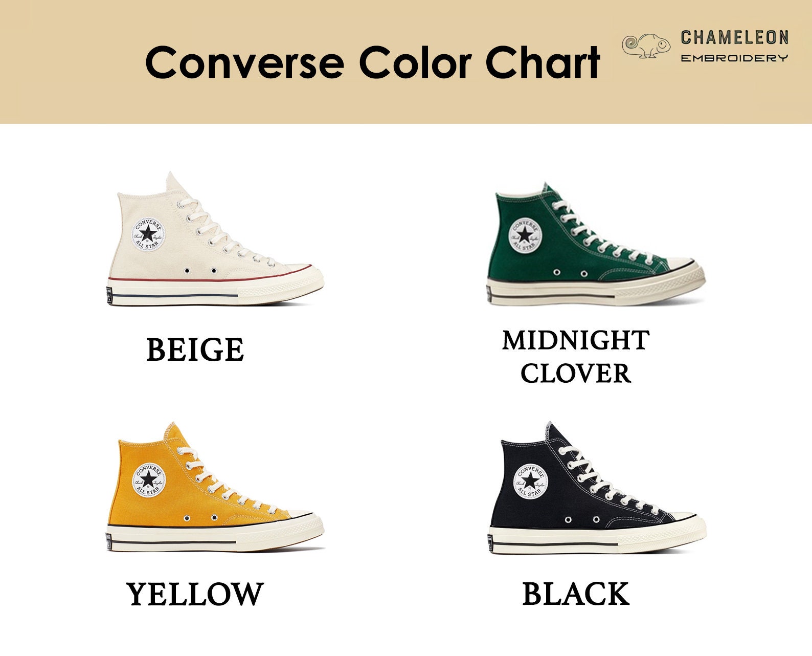The image size is (812, 656).
Task: Select the black Converse shoe image
Action: (597, 488)
